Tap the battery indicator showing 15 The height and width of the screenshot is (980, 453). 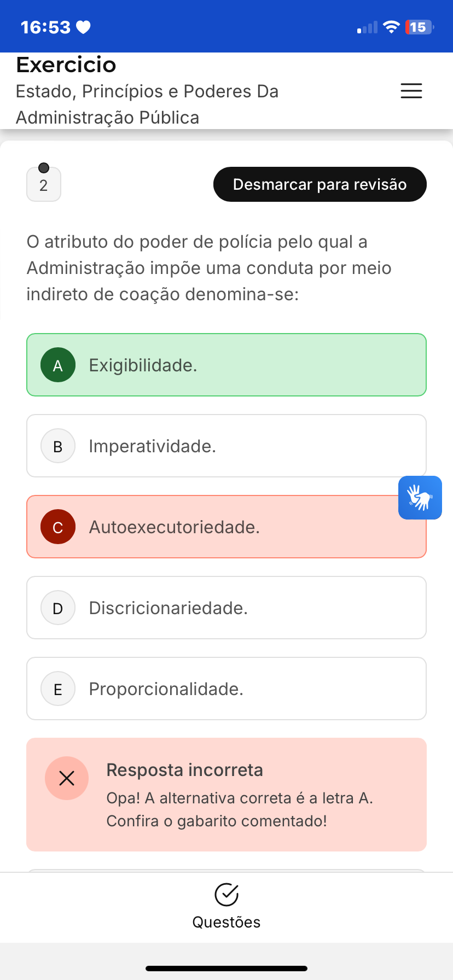(419, 27)
